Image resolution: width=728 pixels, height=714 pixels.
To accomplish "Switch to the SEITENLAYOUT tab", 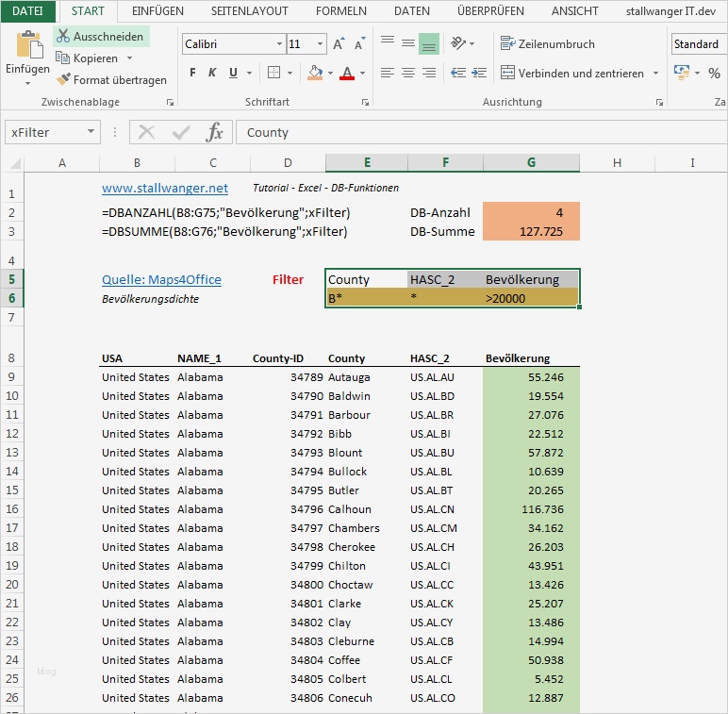I will (249, 11).
